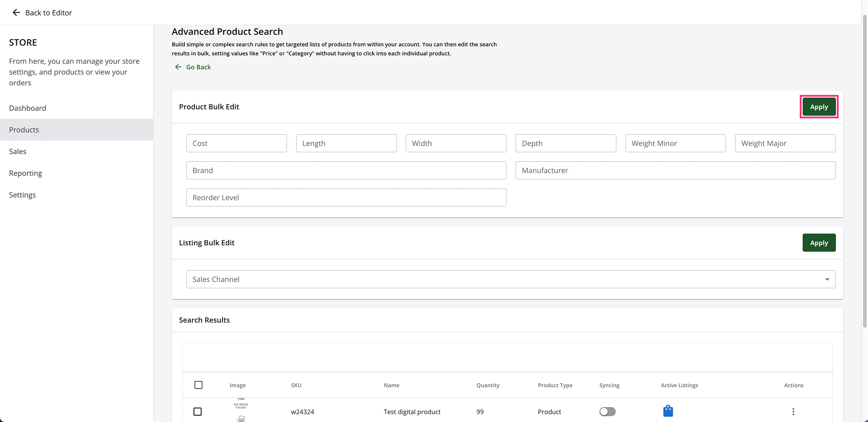Open the three-dot actions menu for w24324
Image resolution: width=868 pixels, height=422 pixels.
(x=793, y=412)
